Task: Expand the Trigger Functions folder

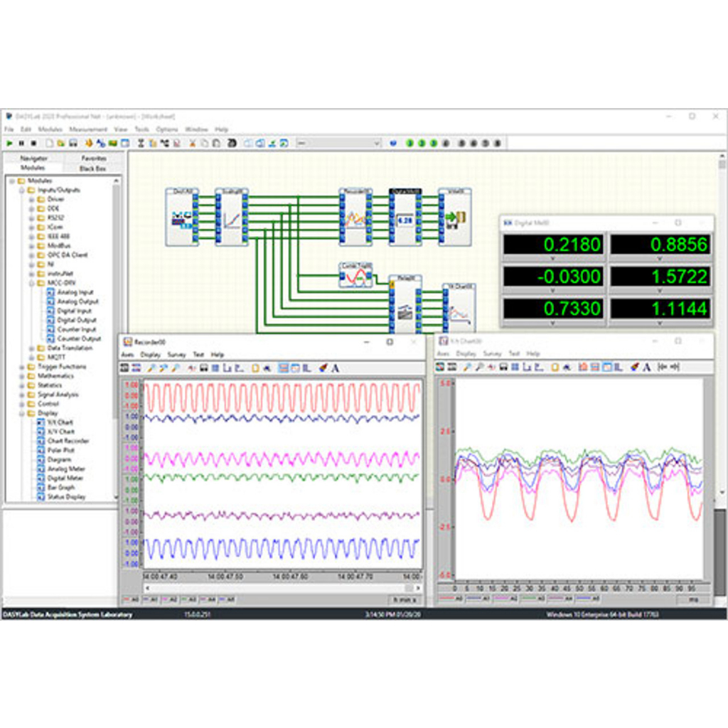Action: pos(21,367)
